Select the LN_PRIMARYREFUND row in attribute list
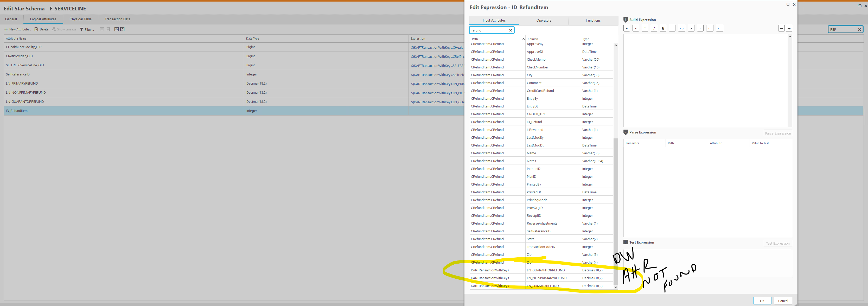 [22, 83]
